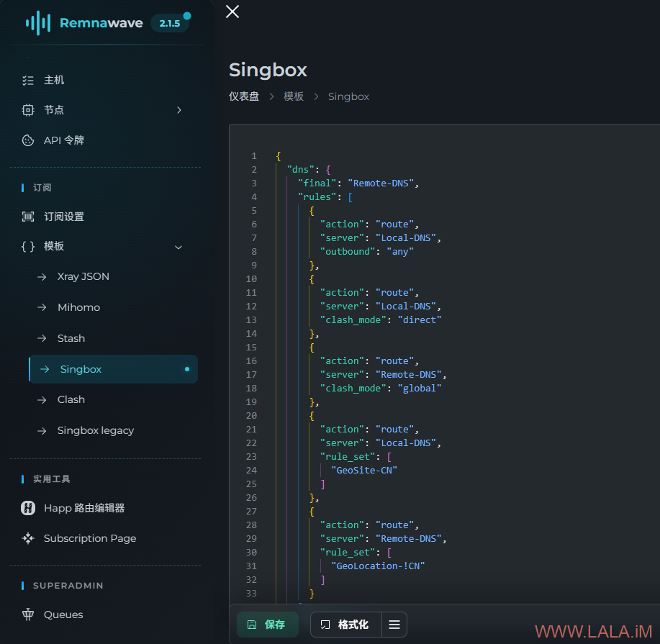Click the version badge 2.1.5

170,24
